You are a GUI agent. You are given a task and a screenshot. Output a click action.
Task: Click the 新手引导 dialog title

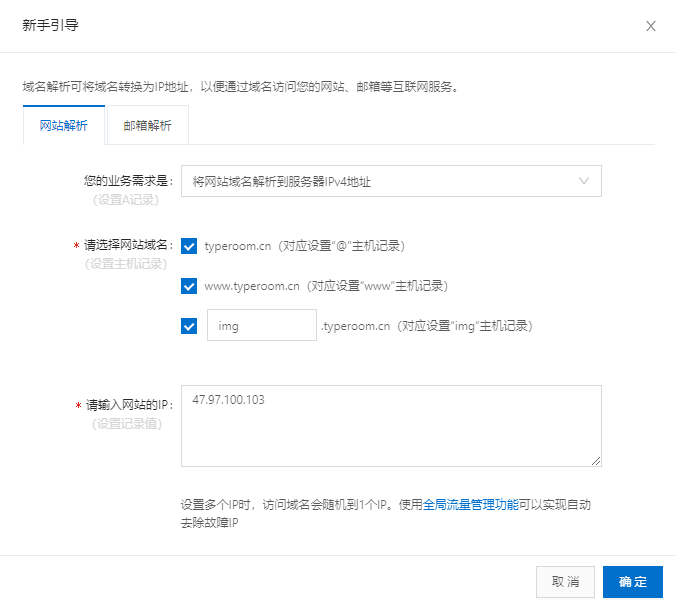pyautogui.click(x=50, y=25)
